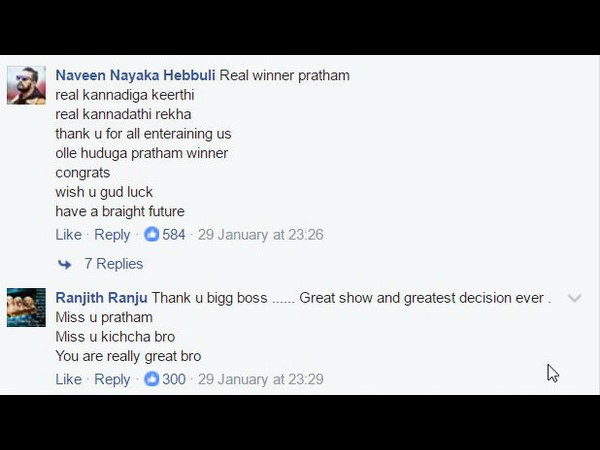Viewport: 600px width, 450px height.
Task: Open the Ranjith Ranju profile name link
Action: (101, 298)
